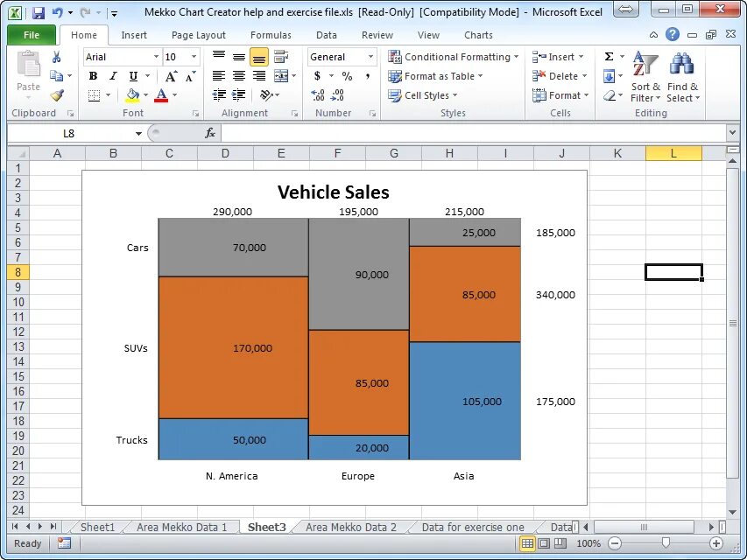The height and width of the screenshot is (560, 747).
Task: Click Format as Table
Action: pos(442,76)
